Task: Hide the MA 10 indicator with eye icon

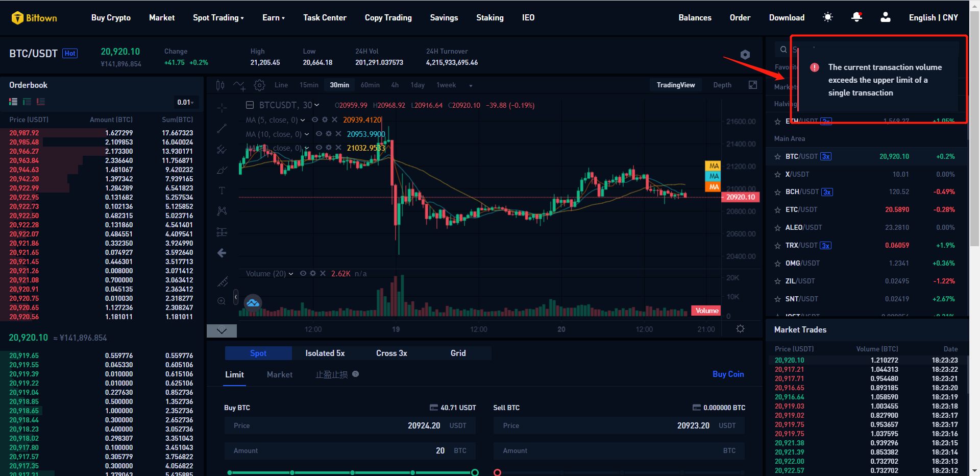Action: (x=319, y=134)
